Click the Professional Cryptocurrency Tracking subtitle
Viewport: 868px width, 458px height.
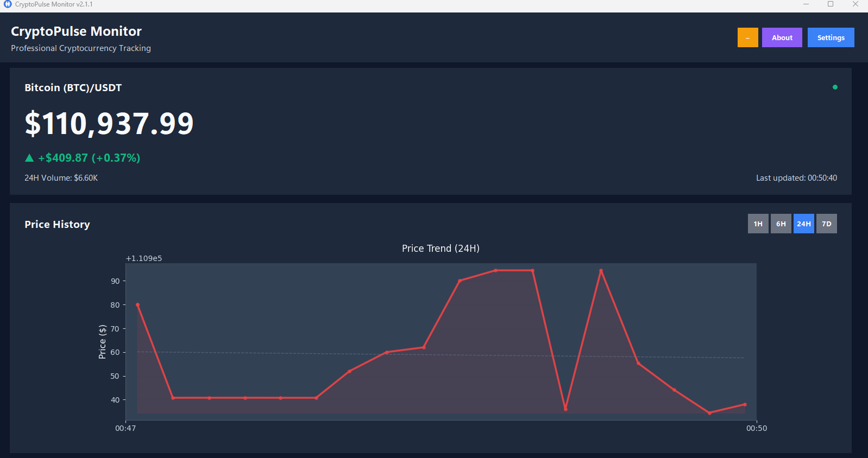[81, 48]
